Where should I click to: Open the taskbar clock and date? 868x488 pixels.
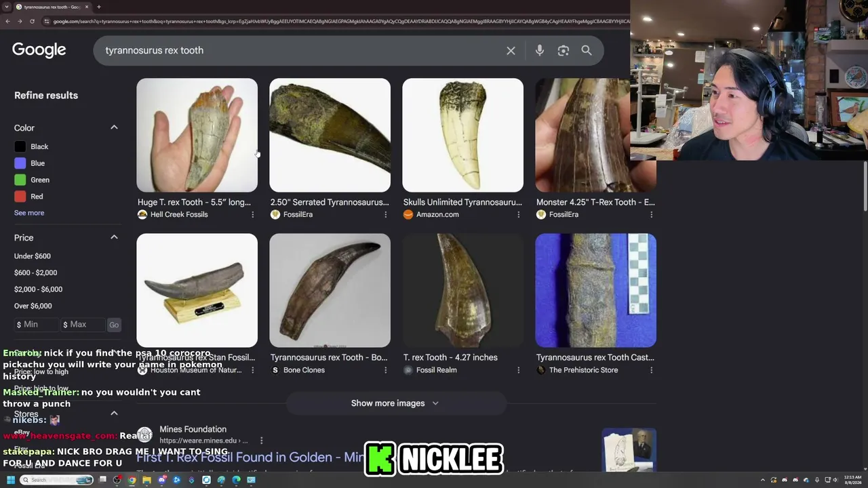tap(852, 480)
